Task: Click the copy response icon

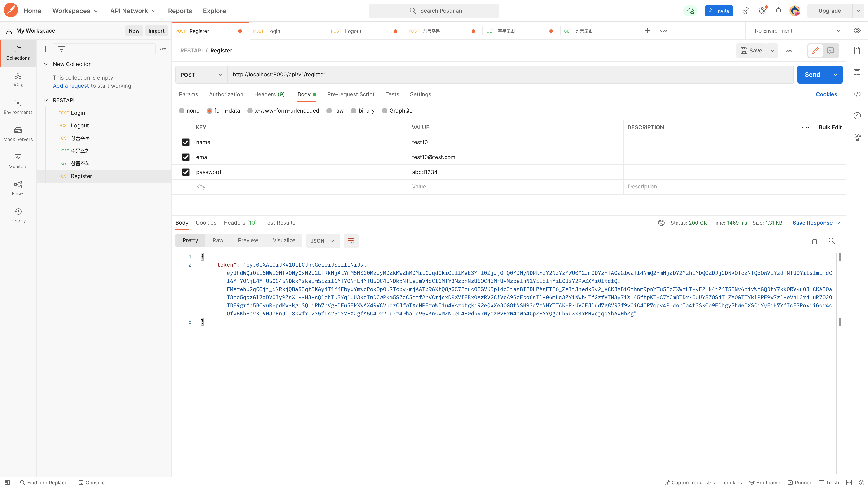Action: coord(814,241)
